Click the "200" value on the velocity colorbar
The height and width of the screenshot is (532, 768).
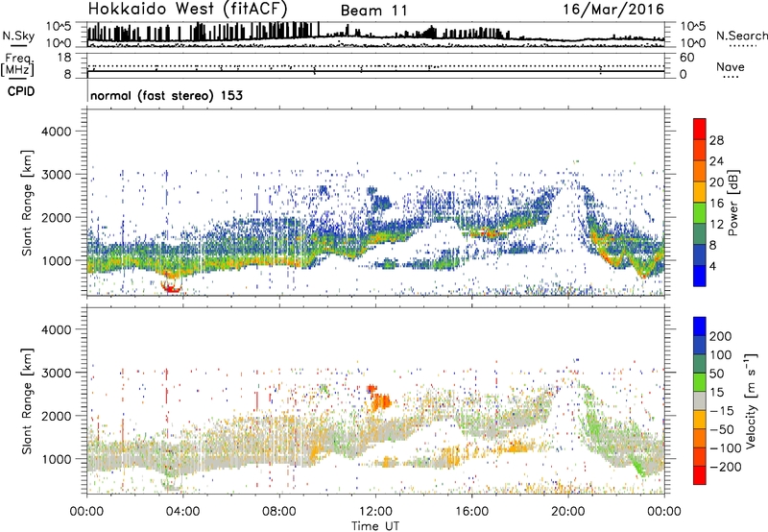tap(721, 336)
